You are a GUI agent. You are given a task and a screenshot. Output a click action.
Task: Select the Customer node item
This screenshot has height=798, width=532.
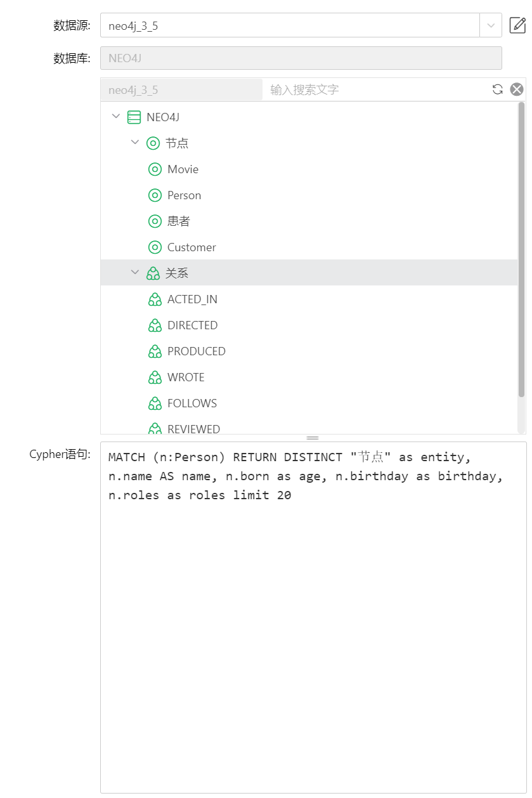pos(191,247)
